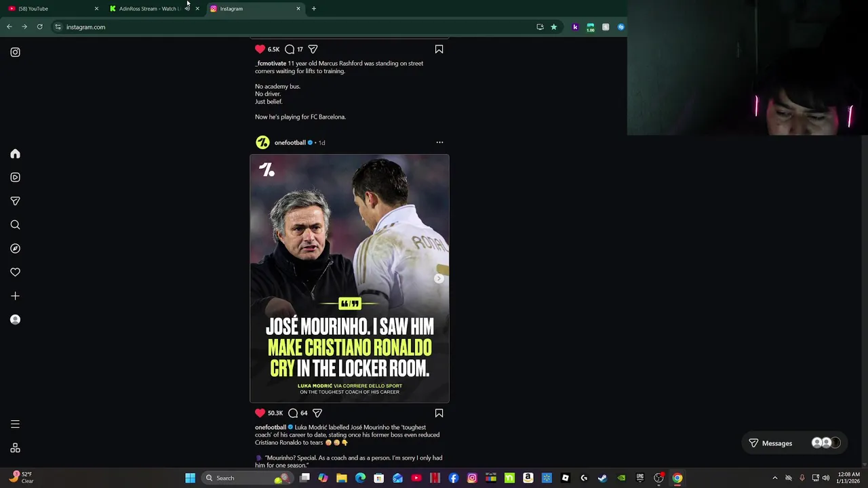Go to Instagram Home feed icon
Image resolution: width=868 pixels, height=488 pixels.
point(15,154)
